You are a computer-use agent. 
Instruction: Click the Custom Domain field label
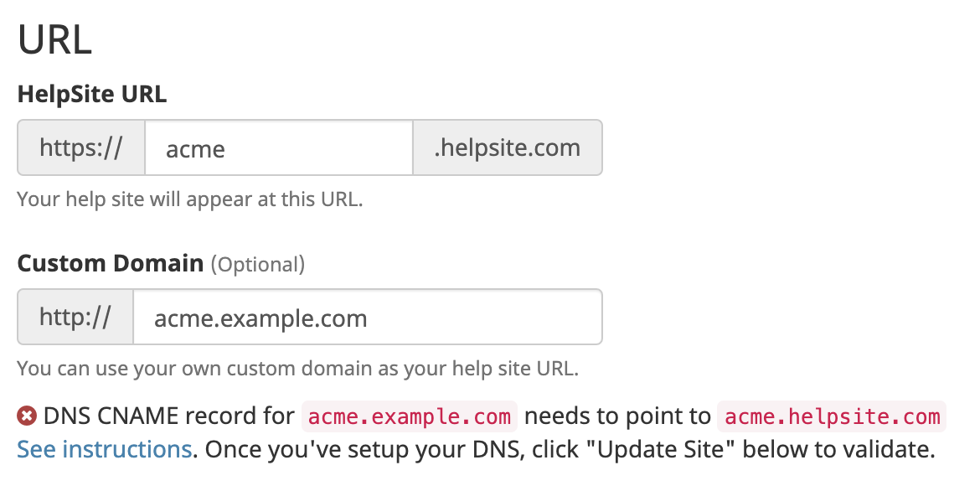click(111, 263)
